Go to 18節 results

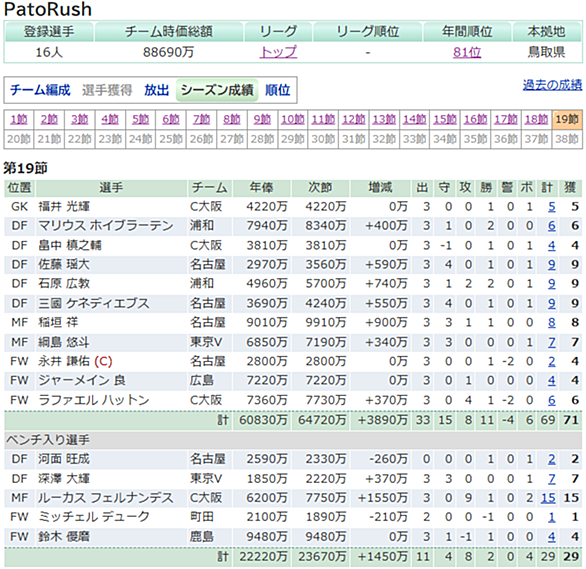click(536, 120)
